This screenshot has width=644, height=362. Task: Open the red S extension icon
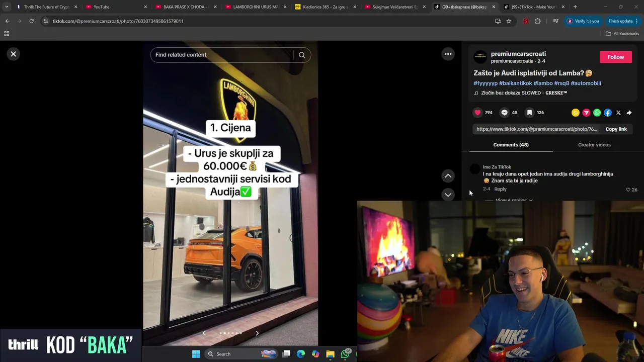pyautogui.click(x=526, y=21)
